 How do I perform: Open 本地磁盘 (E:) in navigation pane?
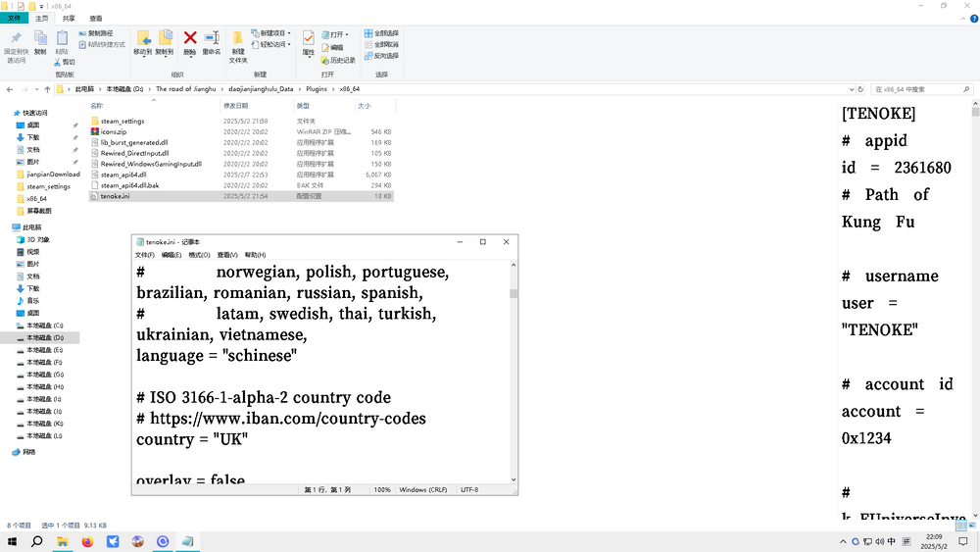click(44, 350)
